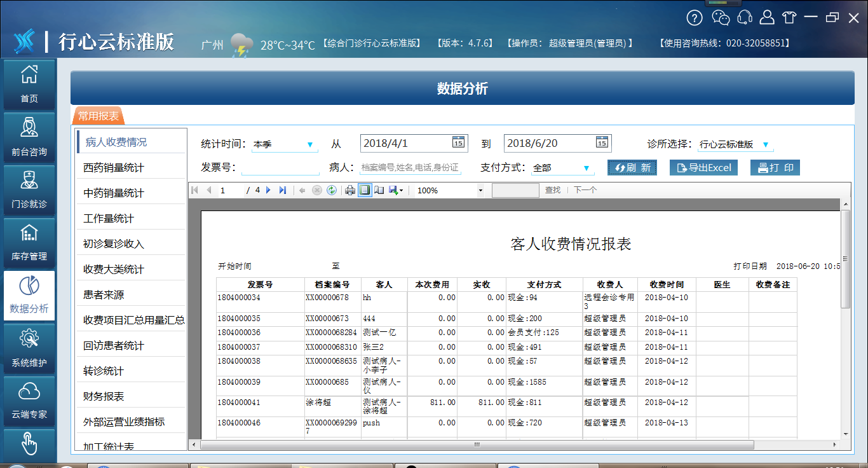The width and height of the screenshot is (868, 468).
Task: Go to the previous report page
Action: point(208,190)
